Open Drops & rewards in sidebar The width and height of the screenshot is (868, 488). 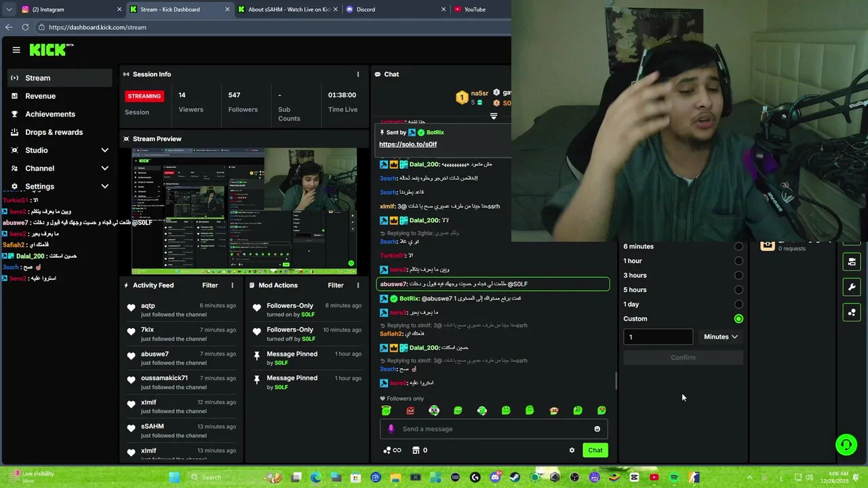click(x=60, y=132)
